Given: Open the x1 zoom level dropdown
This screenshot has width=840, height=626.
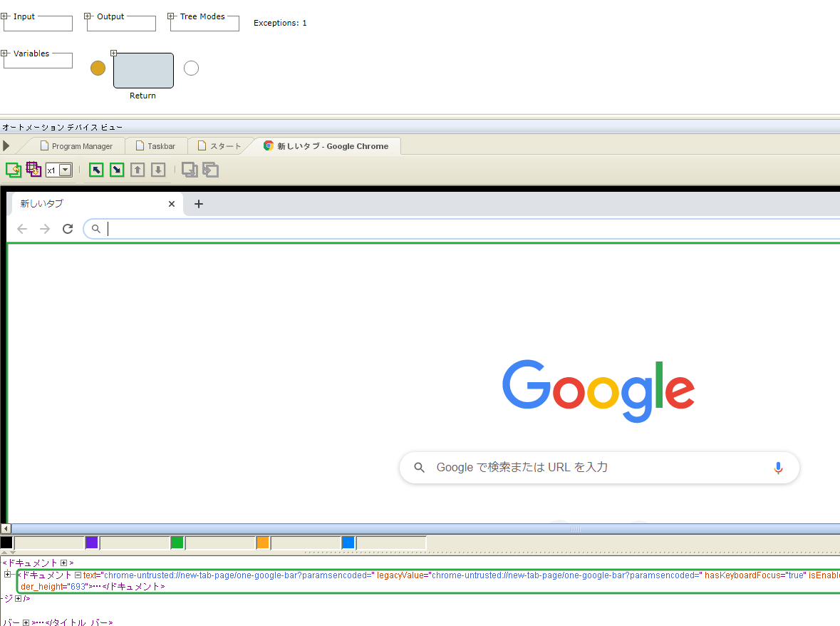Looking at the screenshot, I should (x=65, y=170).
